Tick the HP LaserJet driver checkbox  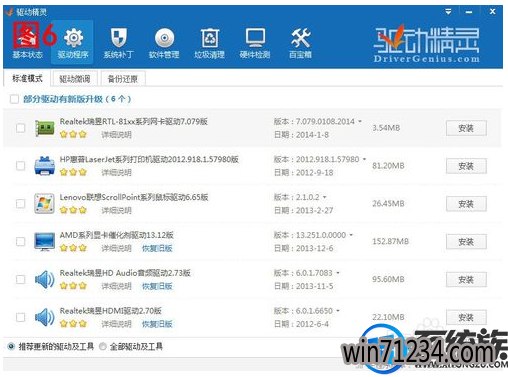pos(21,166)
